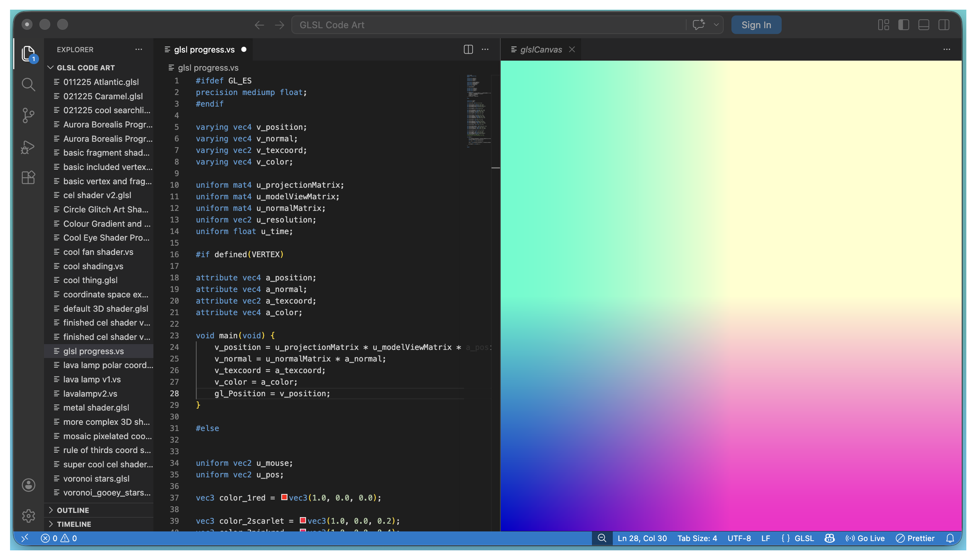The height and width of the screenshot is (560, 976).
Task: Click Ln 28, Col 30 in status bar
Action: [642, 538]
